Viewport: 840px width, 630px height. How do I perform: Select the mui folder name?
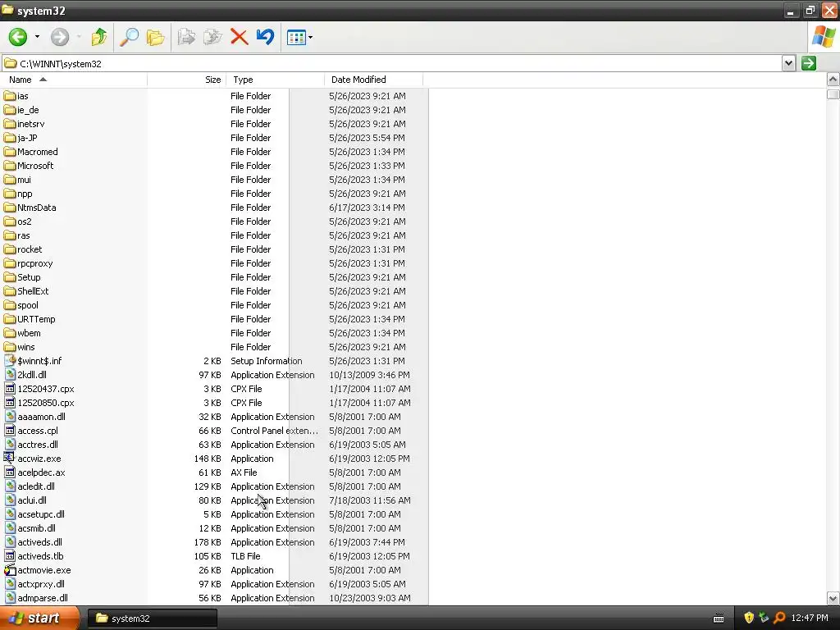point(24,180)
